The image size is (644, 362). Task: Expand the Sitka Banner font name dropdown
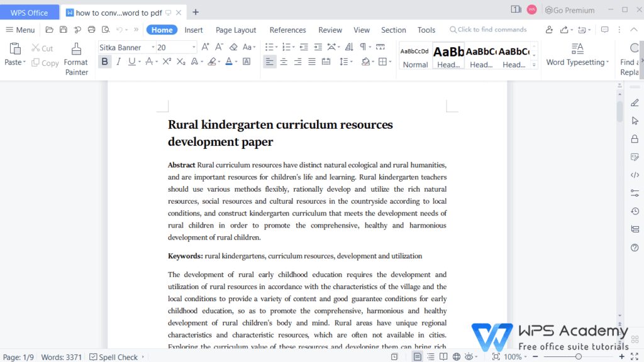[x=153, y=47]
